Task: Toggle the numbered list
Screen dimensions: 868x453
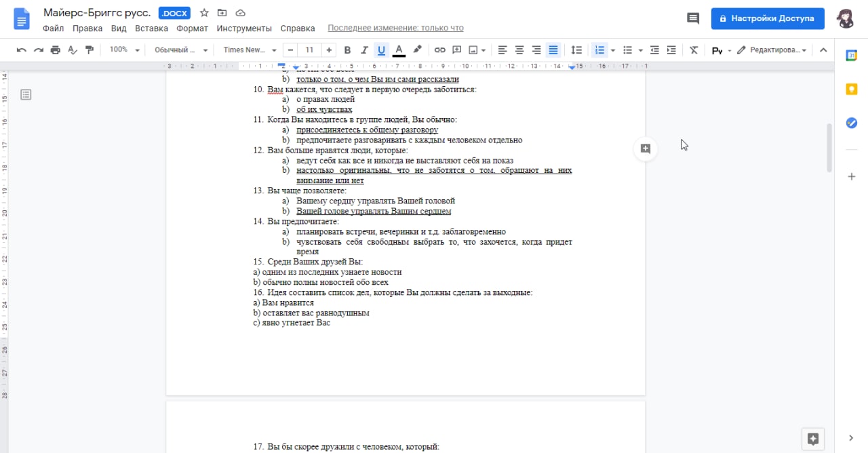Action: click(x=599, y=50)
